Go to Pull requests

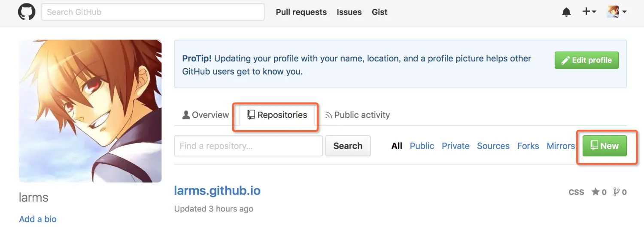pos(301,12)
